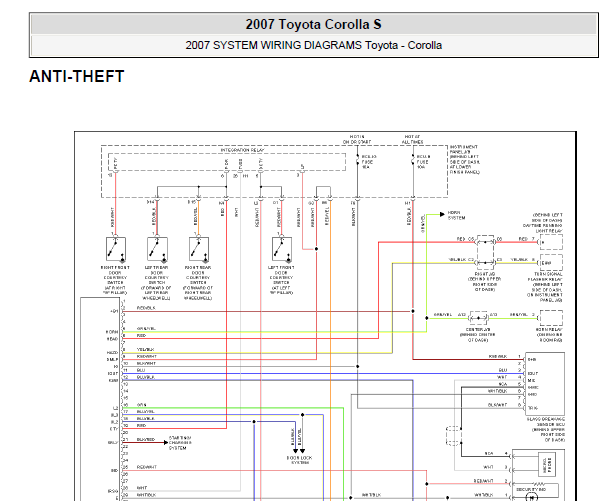The image size is (613, 501).
Task: Select the CENTER J/B junction block symbol
Action: [x=479, y=318]
